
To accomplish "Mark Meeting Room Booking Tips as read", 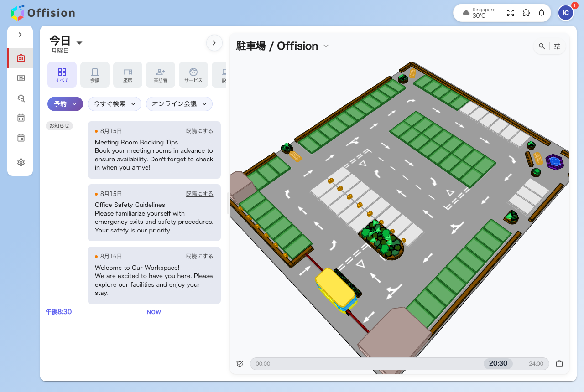I will coord(199,131).
